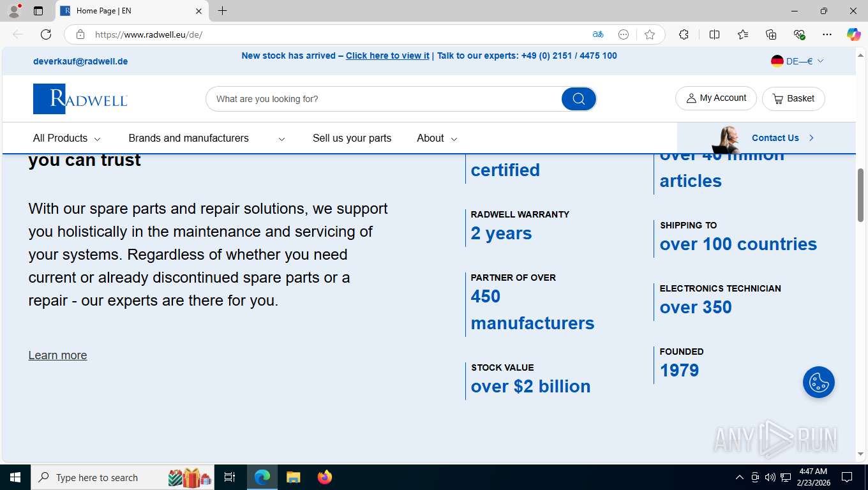Click the '2 years' warranty text
Image resolution: width=868 pixels, height=490 pixels.
pyautogui.click(x=501, y=234)
